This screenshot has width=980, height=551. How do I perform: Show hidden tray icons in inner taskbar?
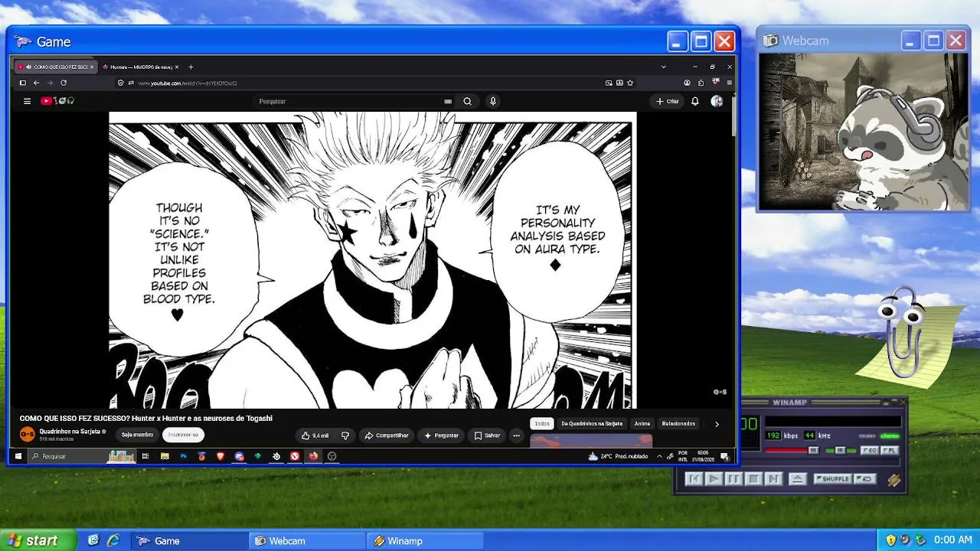point(658,456)
